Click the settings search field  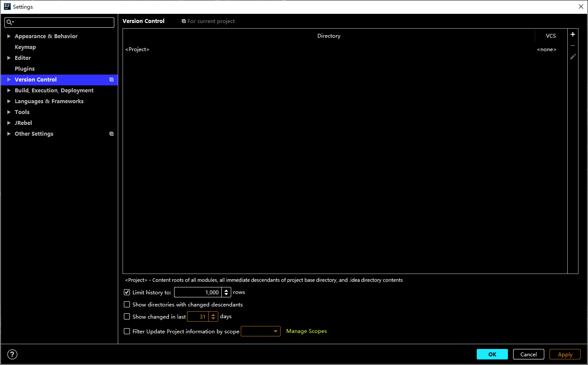click(59, 22)
